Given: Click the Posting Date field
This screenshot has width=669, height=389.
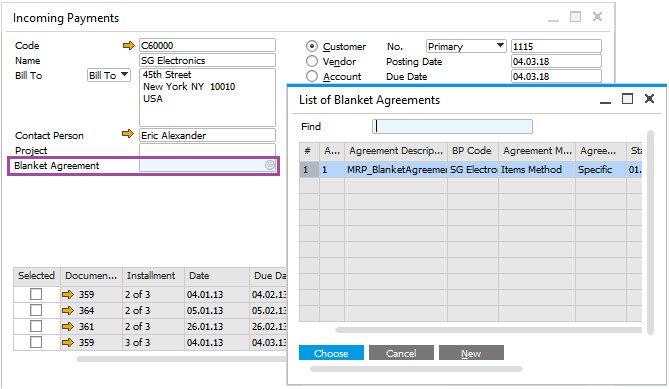Looking at the screenshot, I should tap(556, 61).
